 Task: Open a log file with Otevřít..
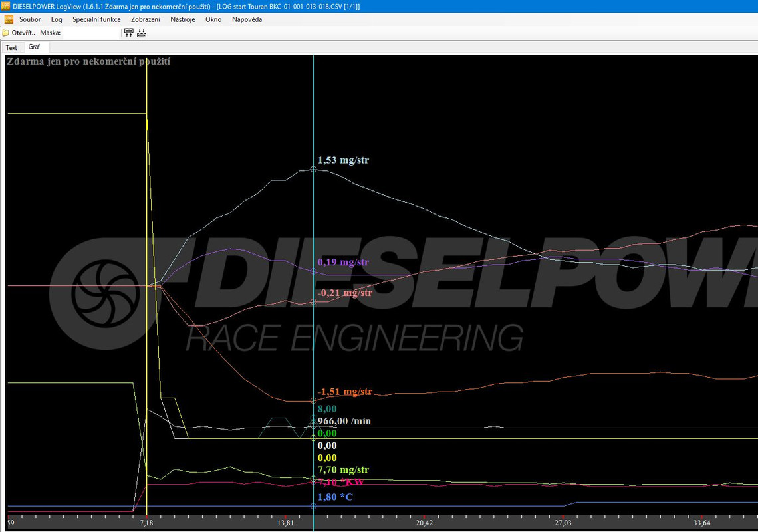tap(19, 33)
